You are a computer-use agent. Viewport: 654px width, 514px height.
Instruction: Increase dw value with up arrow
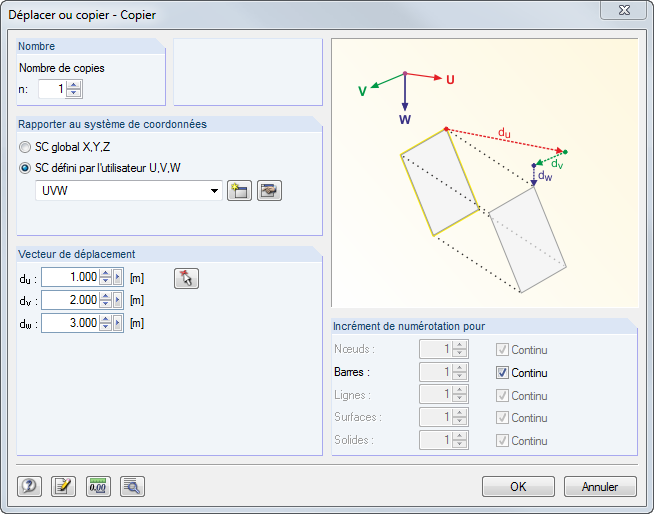coord(106,319)
